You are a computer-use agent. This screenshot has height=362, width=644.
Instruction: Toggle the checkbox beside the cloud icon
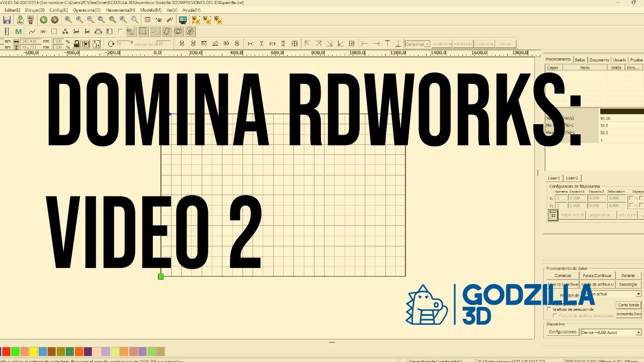[x=120, y=32]
